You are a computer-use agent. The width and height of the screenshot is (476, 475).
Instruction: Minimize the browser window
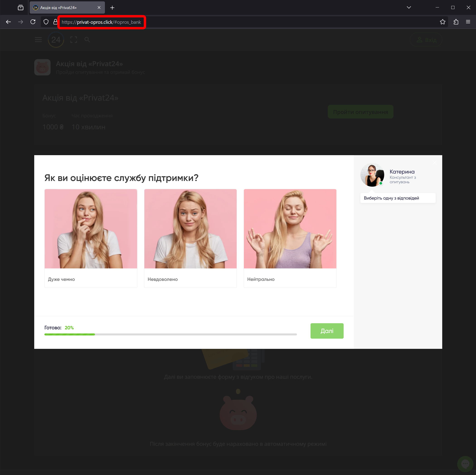437,7
